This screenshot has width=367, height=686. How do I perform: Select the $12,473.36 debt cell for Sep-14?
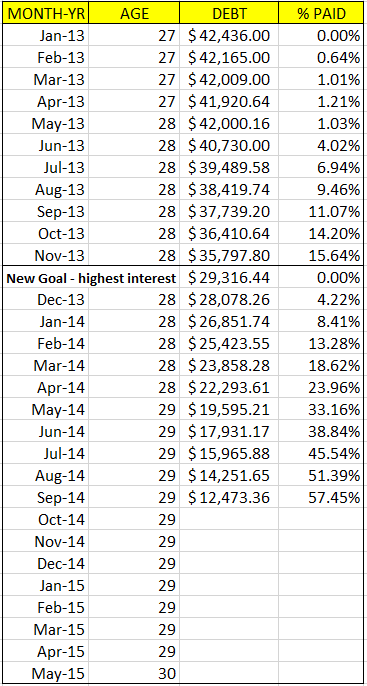coord(229,497)
